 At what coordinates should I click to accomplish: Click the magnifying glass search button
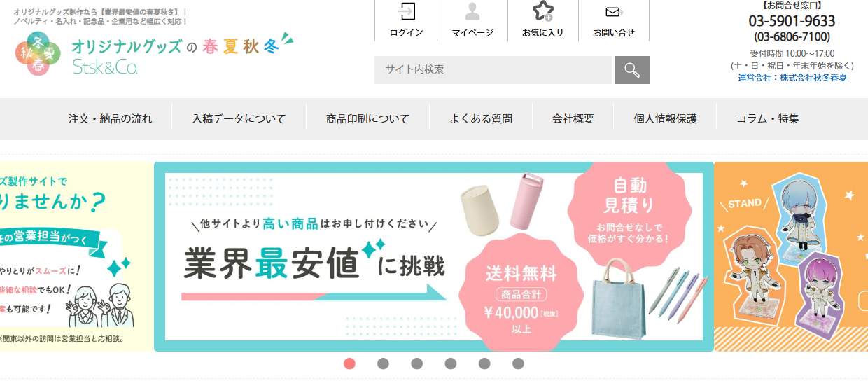[632, 70]
